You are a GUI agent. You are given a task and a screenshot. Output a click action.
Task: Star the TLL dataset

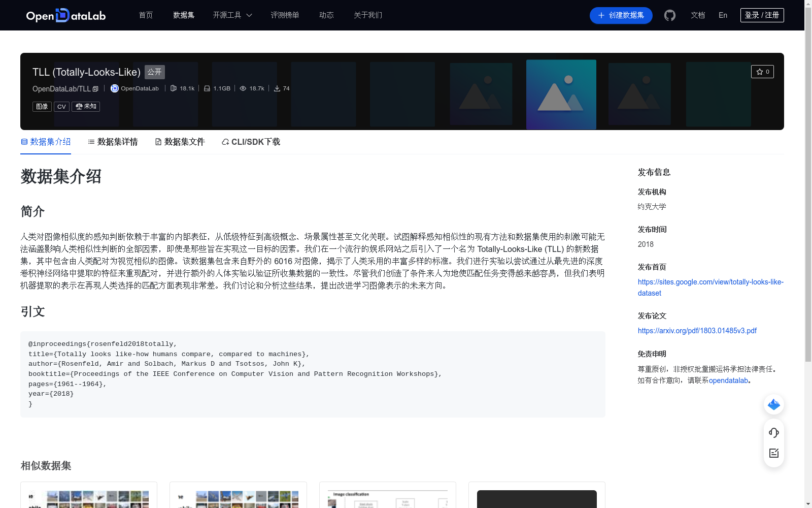coord(762,72)
